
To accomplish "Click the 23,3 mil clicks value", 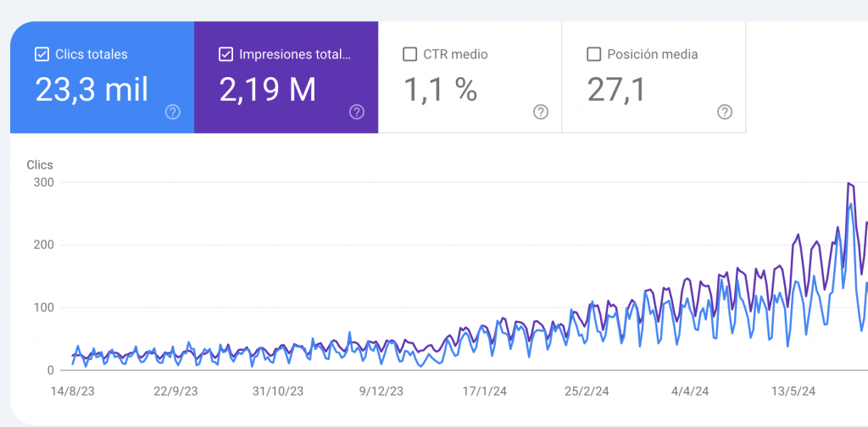I will pyautogui.click(x=92, y=89).
